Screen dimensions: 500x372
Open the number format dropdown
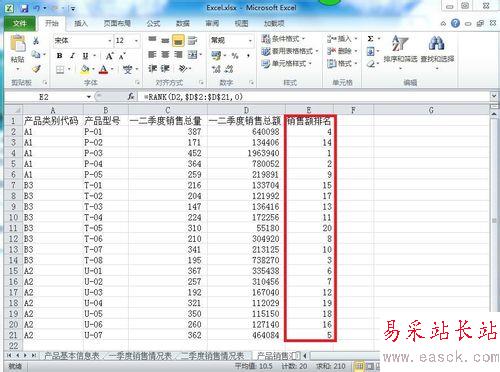[250, 41]
